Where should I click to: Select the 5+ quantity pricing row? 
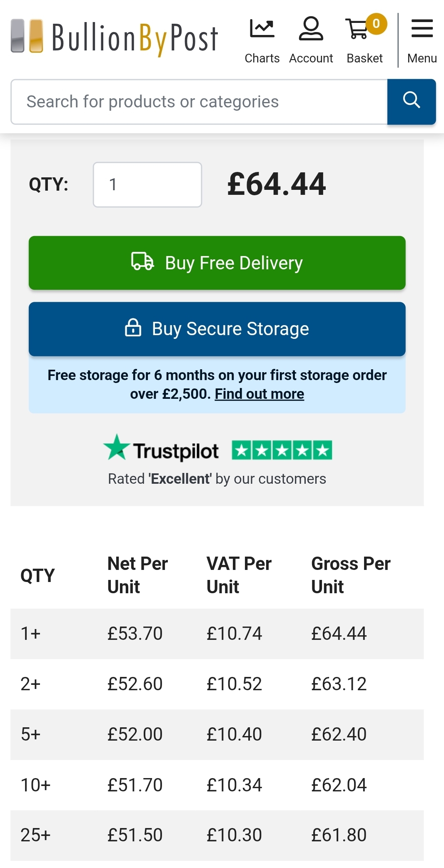(x=217, y=734)
